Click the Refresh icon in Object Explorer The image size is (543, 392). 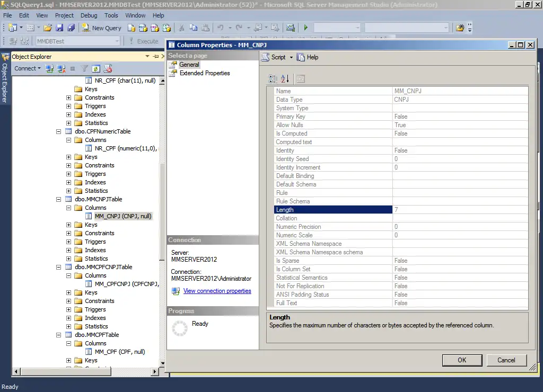tap(96, 68)
